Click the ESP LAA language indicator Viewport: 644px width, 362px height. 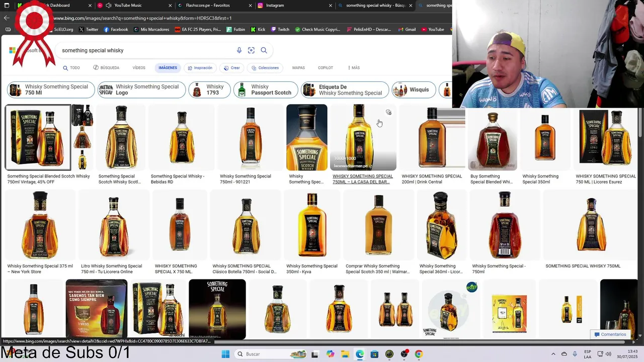tap(588, 354)
